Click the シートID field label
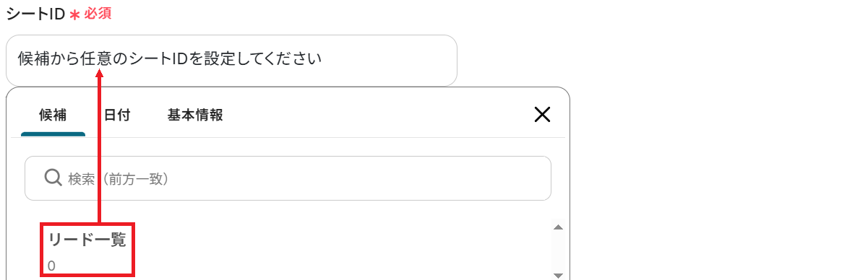The height and width of the screenshot is (280, 868). [x=35, y=14]
